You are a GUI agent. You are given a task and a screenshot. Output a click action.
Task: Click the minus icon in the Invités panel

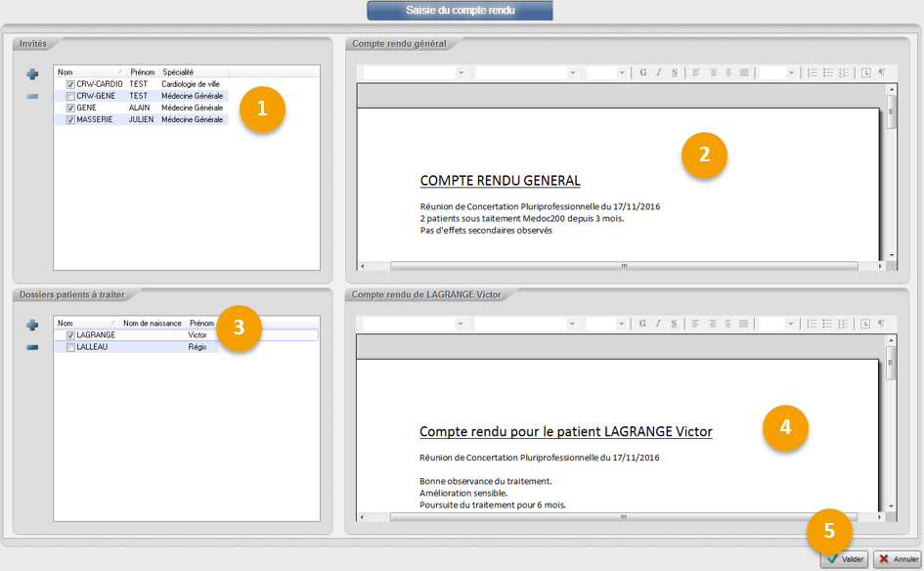tap(32, 96)
